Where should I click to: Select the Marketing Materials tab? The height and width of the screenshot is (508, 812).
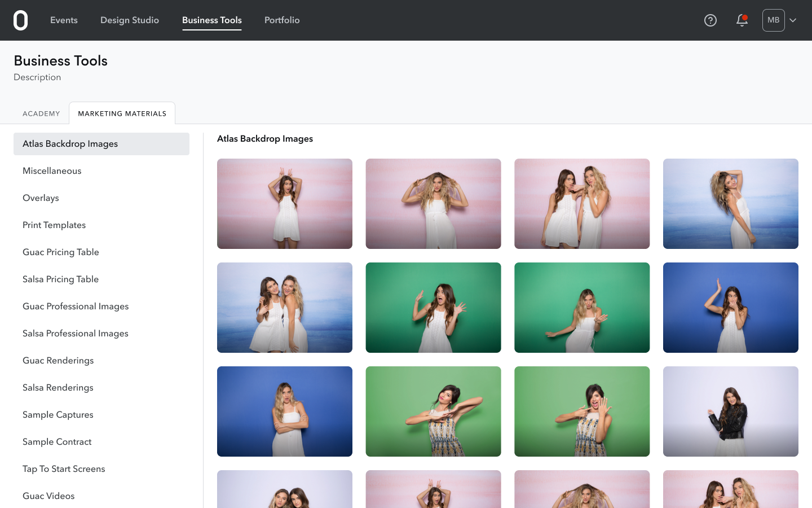tap(122, 113)
